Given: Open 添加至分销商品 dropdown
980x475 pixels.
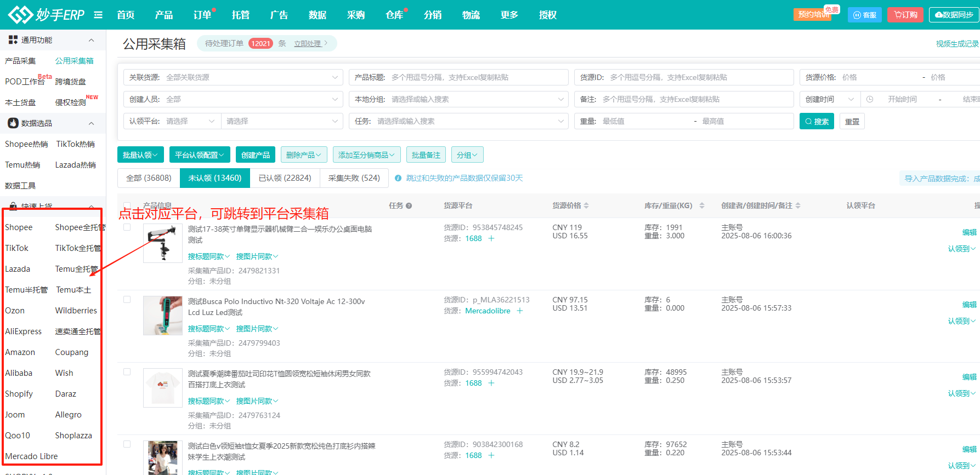Looking at the screenshot, I should click(x=366, y=155).
